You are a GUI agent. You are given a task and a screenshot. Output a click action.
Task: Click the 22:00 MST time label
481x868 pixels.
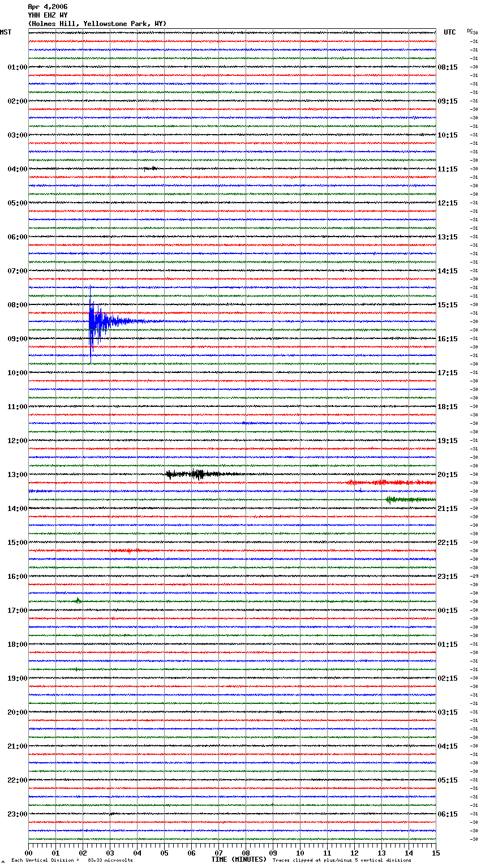click(18, 780)
